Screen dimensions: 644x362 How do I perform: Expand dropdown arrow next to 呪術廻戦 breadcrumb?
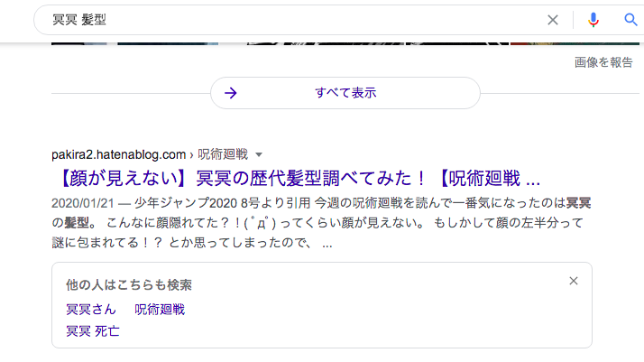tap(259, 155)
